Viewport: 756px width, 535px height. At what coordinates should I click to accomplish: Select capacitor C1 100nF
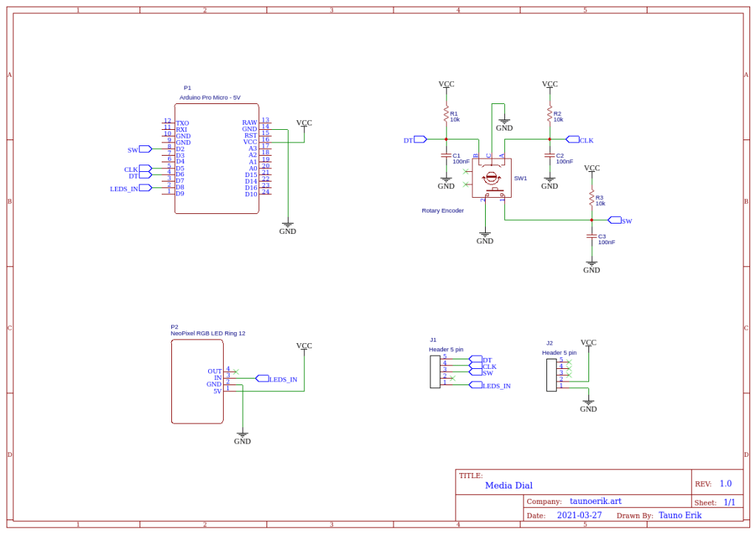pos(446,156)
